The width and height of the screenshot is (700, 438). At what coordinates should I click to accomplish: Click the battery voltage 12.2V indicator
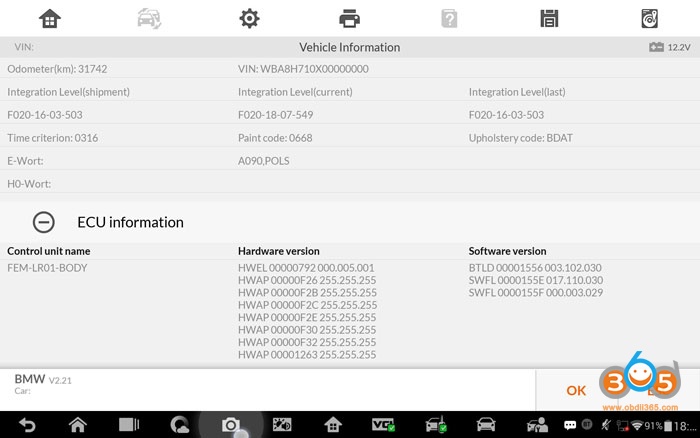670,47
